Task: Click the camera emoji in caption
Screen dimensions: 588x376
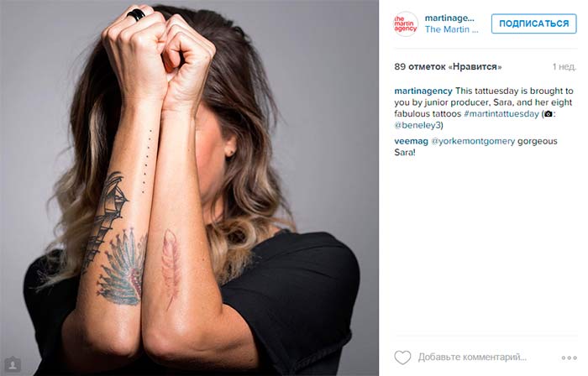Action: (x=548, y=114)
